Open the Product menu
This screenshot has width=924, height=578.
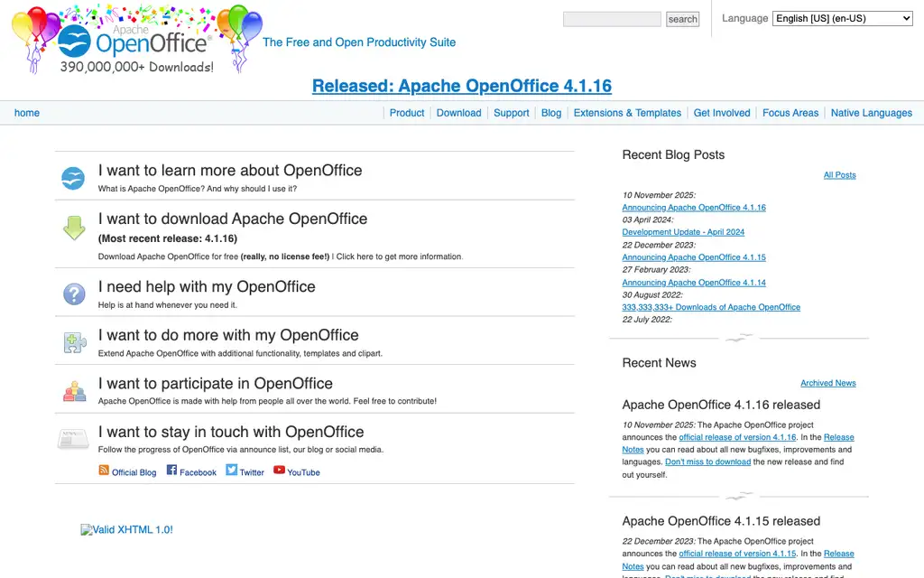[x=407, y=113]
